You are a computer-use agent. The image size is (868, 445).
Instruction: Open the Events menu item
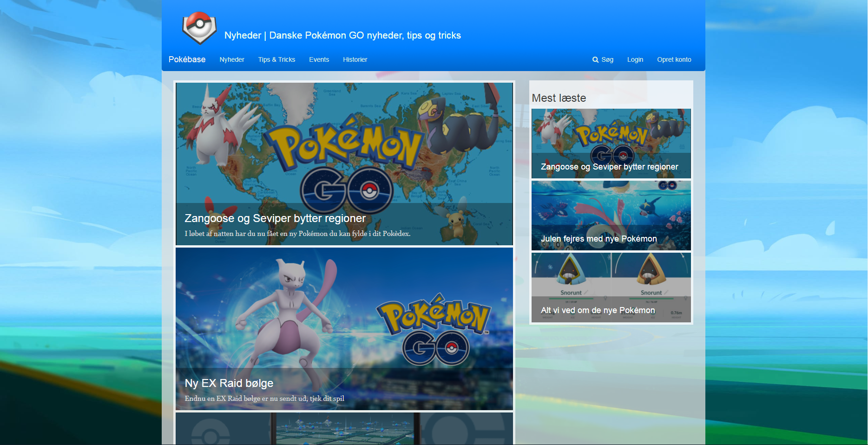[319, 59]
